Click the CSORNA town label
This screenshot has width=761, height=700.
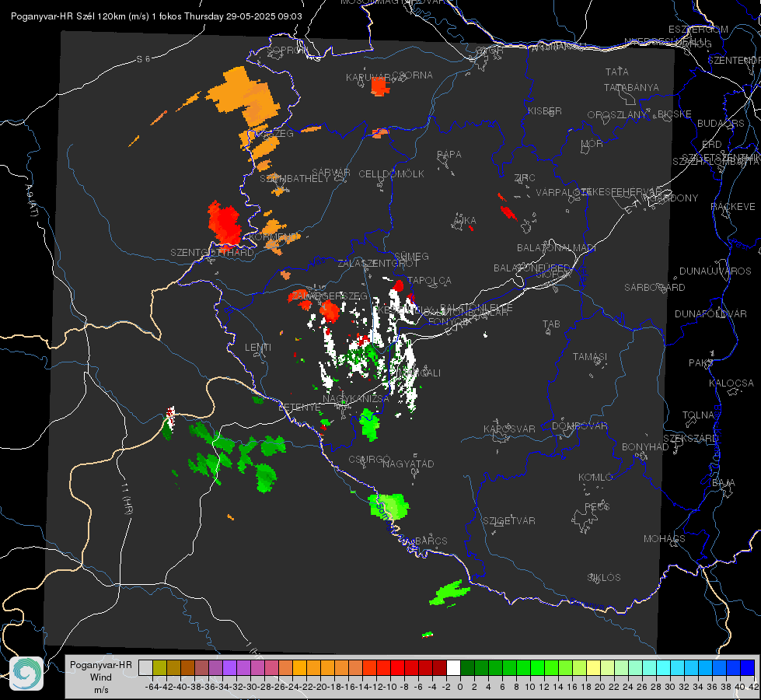click(412, 75)
